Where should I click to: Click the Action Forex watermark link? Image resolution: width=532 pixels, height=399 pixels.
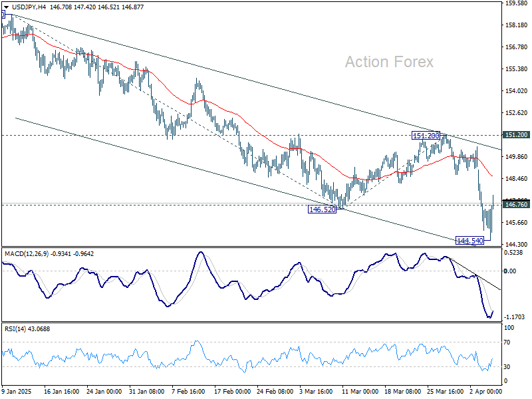389,62
